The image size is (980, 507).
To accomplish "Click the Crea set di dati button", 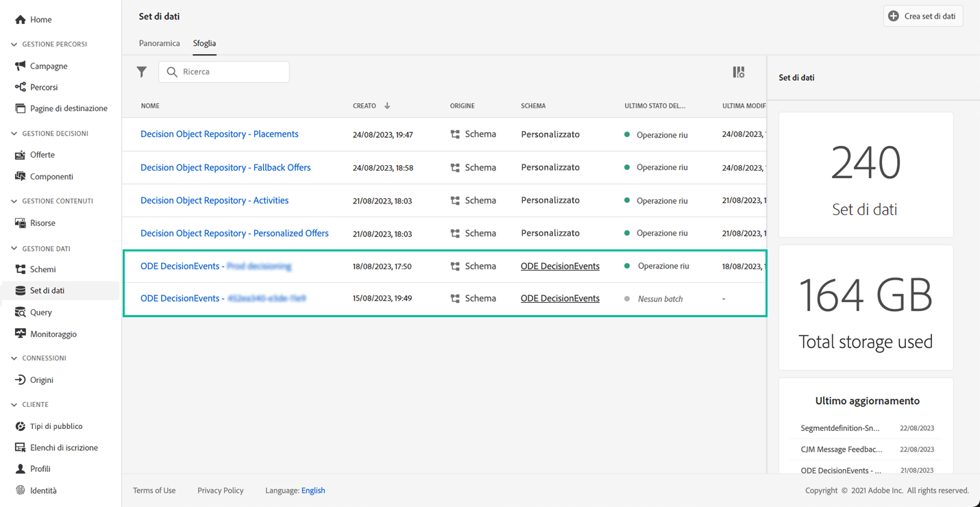I will point(923,16).
